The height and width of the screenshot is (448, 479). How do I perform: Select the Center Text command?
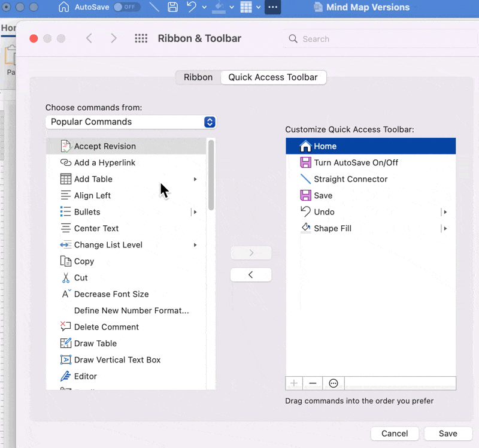pyautogui.click(x=126, y=229)
